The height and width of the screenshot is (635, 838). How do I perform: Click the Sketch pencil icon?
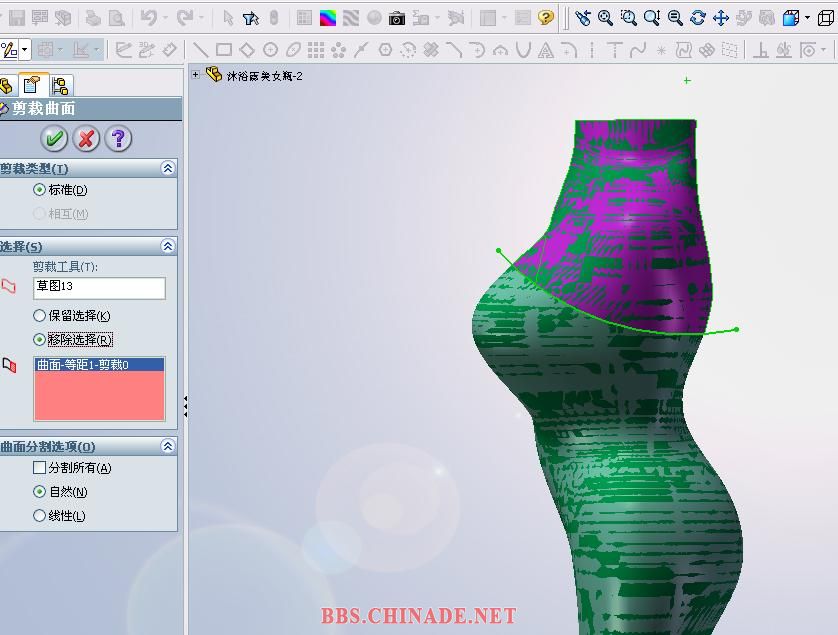tap(9, 50)
